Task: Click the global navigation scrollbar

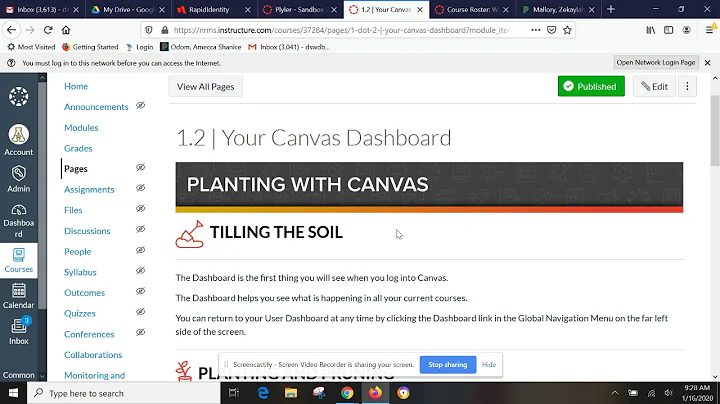Action: [x=42, y=195]
